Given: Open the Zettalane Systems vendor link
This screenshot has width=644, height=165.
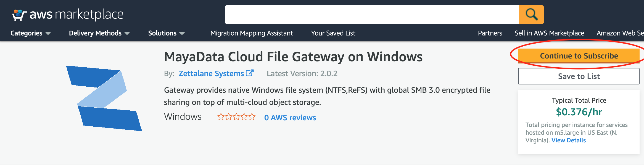Looking at the screenshot, I should [211, 73].
